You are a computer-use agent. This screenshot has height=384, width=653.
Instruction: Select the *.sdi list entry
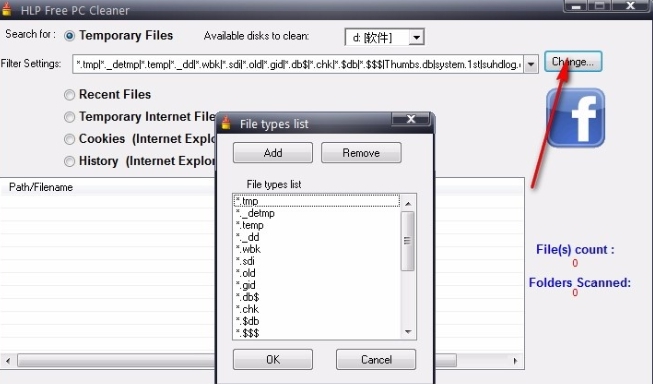pos(317,261)
